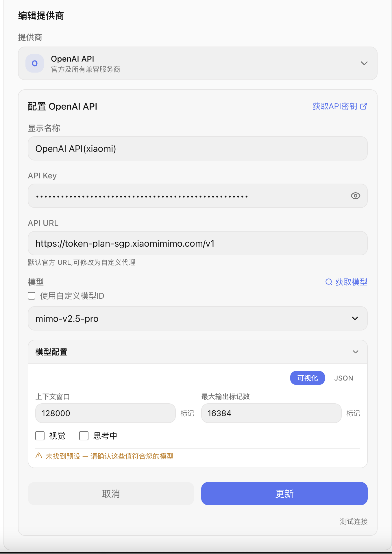Image resolution: width=392 pixels, height=554 pixels.
Task: Reveal the API Key with the eye icon
Action: coord(356,196)
